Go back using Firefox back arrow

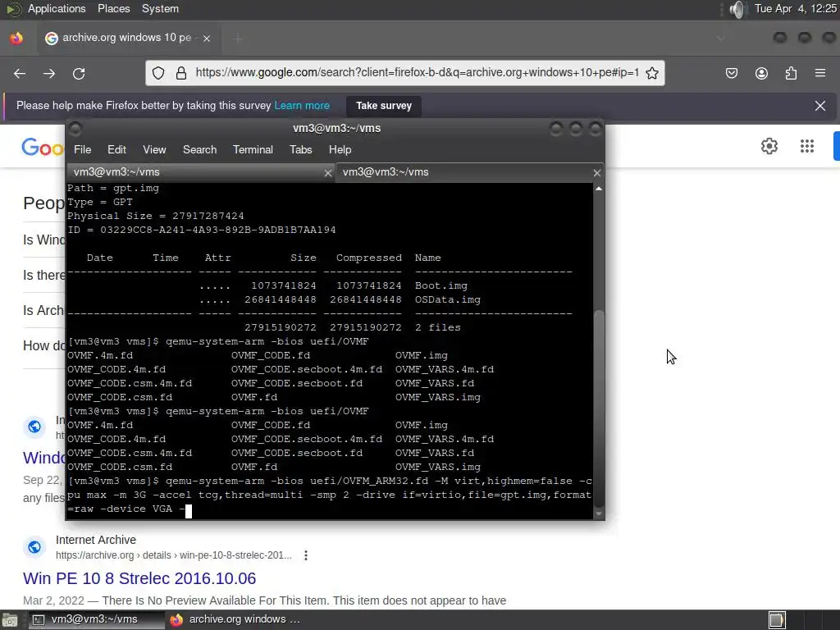20,73
